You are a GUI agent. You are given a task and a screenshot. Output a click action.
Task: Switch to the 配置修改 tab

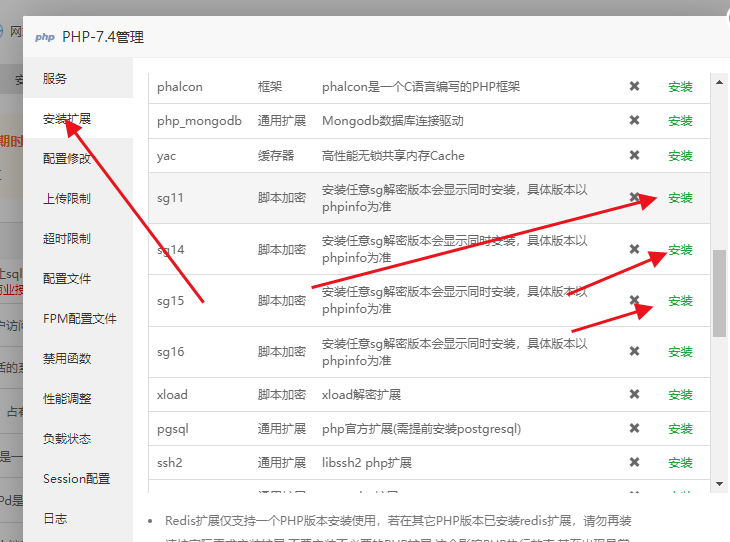[x=67, y=158]
